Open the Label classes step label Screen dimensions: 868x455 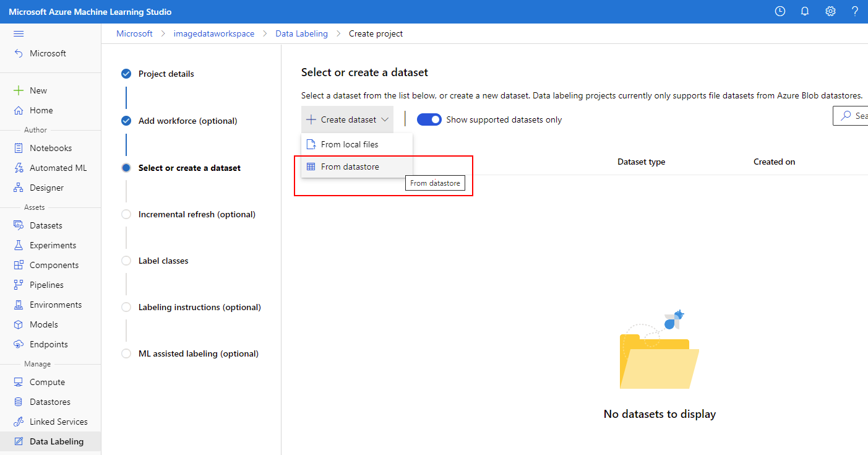pos(163,261)
